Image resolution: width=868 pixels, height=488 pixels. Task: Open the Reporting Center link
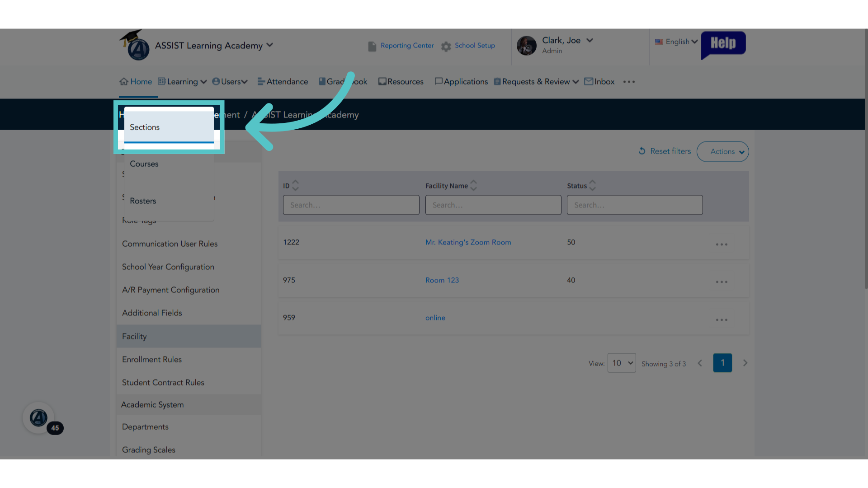tap(407, 46)
